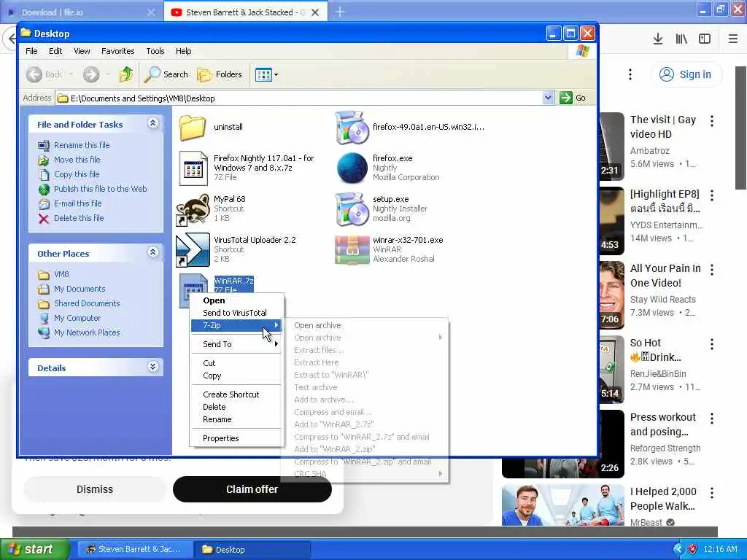This screenshot has width=747, height=560.
Task: Select the Firefox Nightly 117.0a1 7Z file icon
Action: tap(193, 168)
